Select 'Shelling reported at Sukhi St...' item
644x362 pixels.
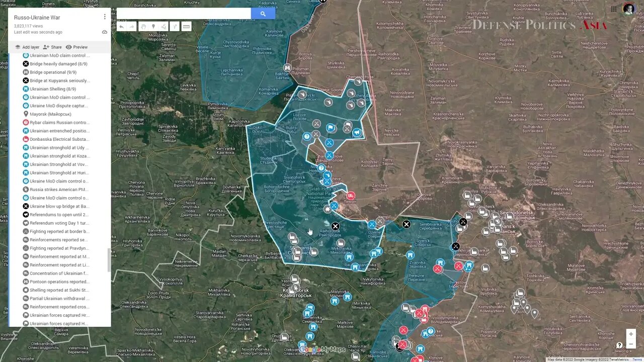pyautogui.click(x=59, y=290)
